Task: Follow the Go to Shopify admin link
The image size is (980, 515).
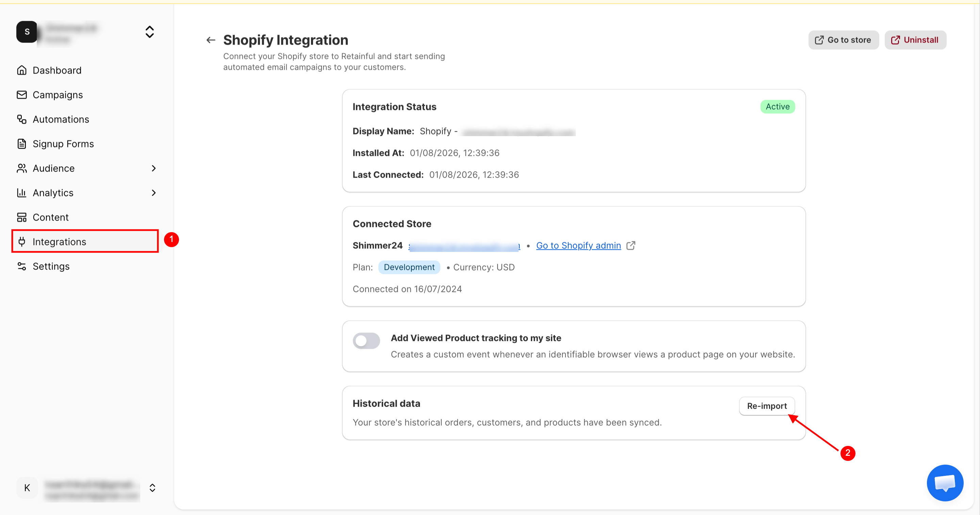Action: coord(578,245)
